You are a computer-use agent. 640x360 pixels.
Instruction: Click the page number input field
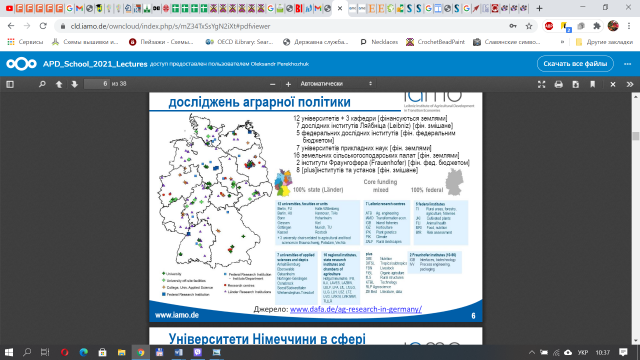click(97, 84)
